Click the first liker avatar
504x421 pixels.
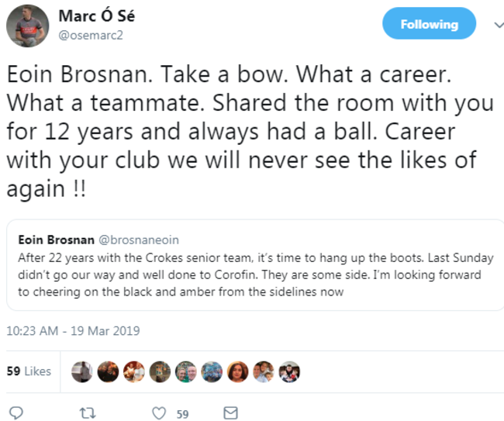coord(81,372)
